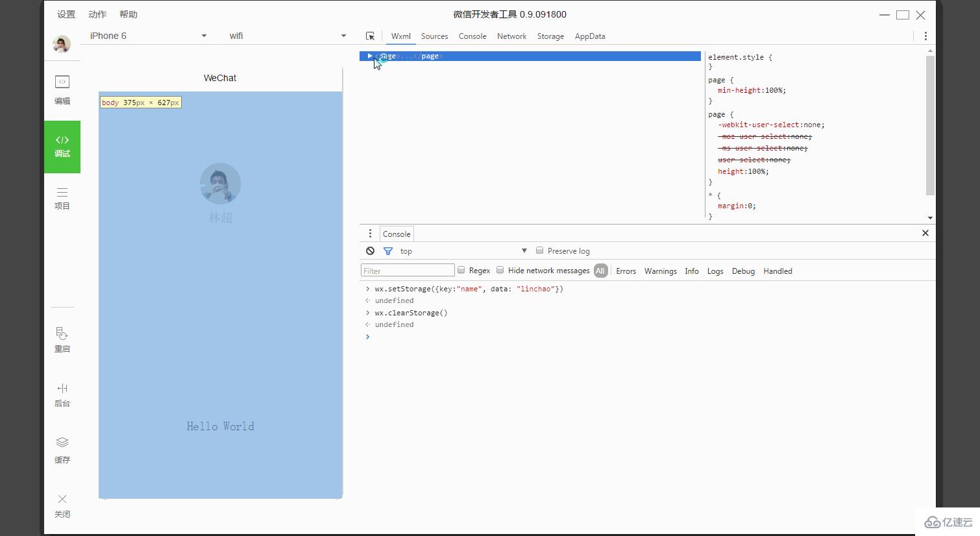Click the 林超 nickname in the simulator
Image resolution: width=980 pixels, height=536 pixels.
point(221,218)
